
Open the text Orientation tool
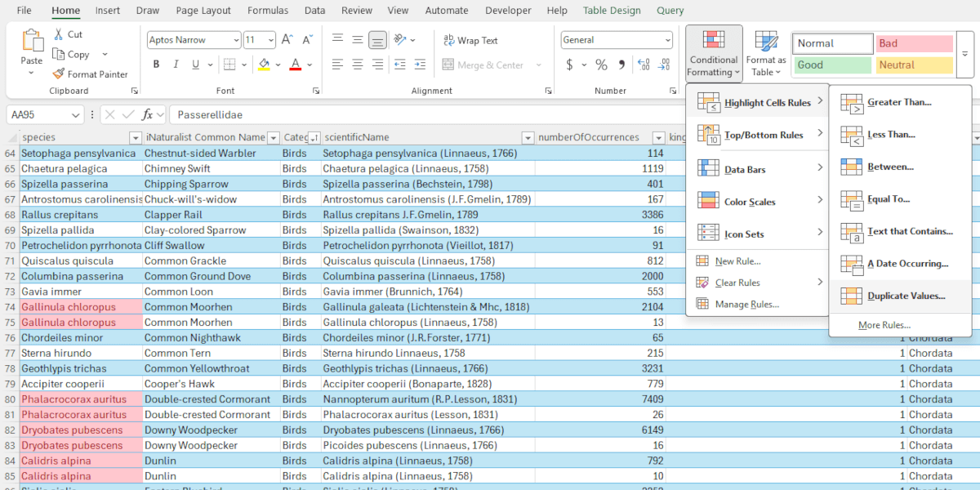(x=400, y=39)
